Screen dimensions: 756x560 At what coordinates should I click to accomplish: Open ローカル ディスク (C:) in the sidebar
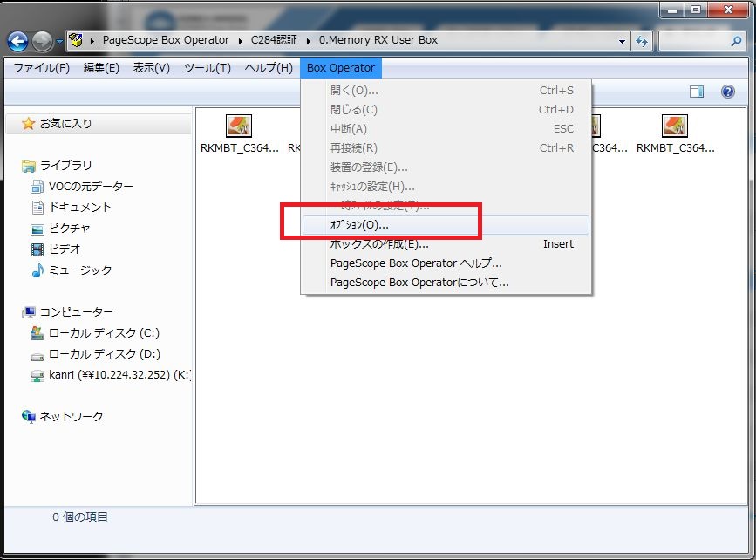click(103, 332)
